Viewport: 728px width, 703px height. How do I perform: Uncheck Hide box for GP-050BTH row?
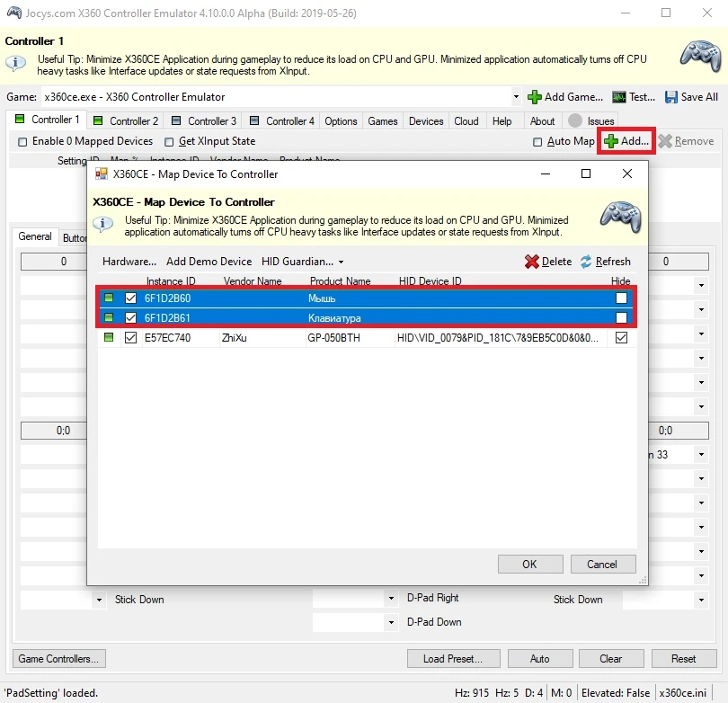621,338
